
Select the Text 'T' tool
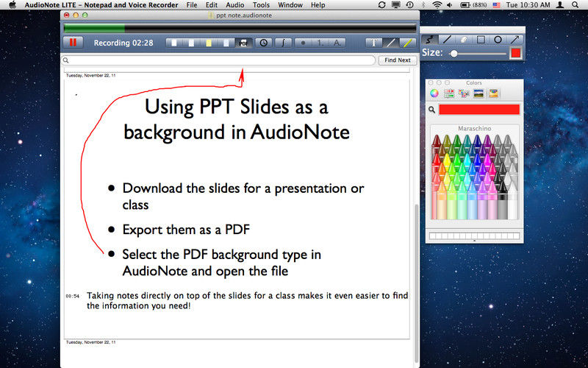(x=374, y=43)
